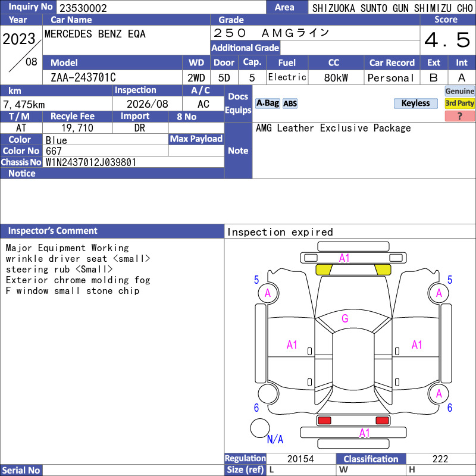Click the Additional Grade label
The width and height of the screenshot is (476, 476).
(245, 48)
